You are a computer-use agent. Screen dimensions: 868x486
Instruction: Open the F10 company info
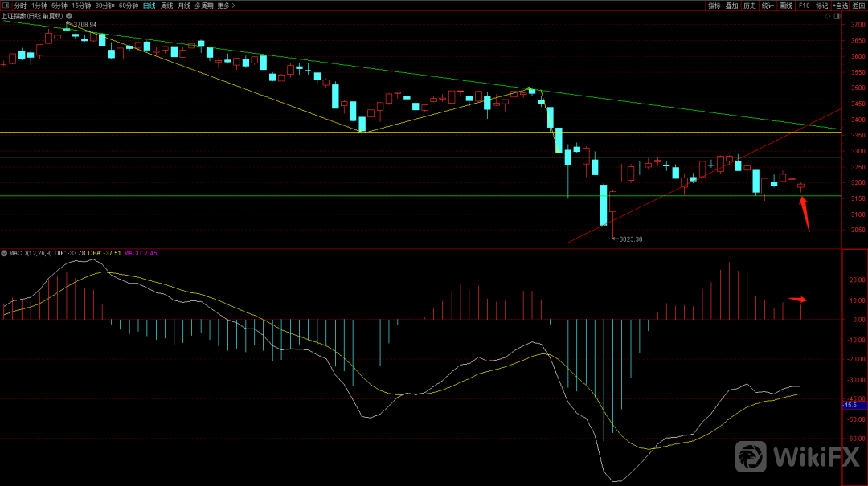[804, 6]
